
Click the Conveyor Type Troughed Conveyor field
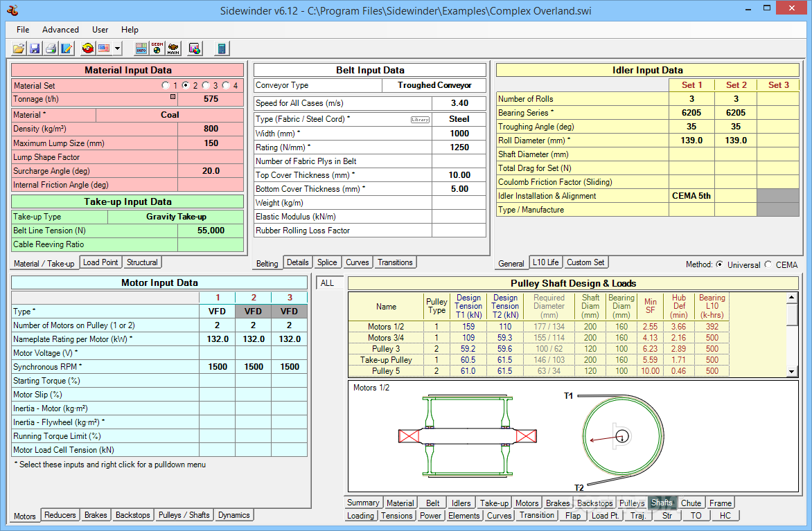(434, 85)
